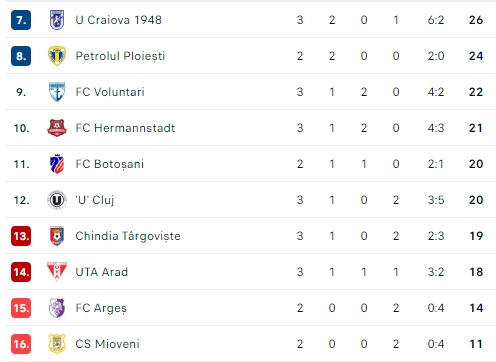Click the FC Argeș club crest
This screenshot has width=496, height=362.
coord(57,308)
